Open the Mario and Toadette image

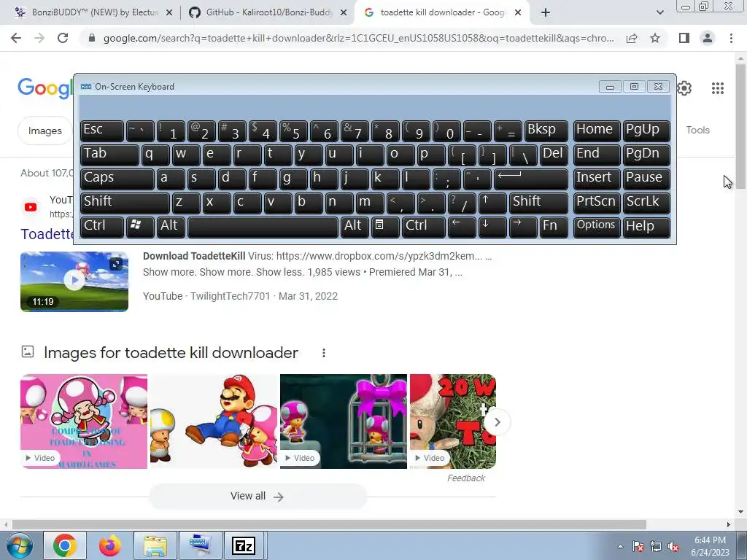[214, 421]
